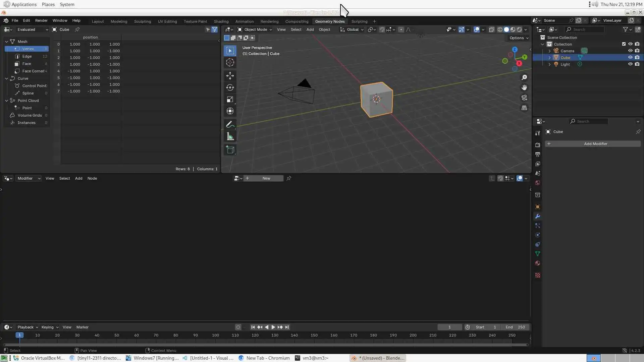The height and width of the screenshot is (362, 644).
Task: Create a New node tree button
Action: 266,178
